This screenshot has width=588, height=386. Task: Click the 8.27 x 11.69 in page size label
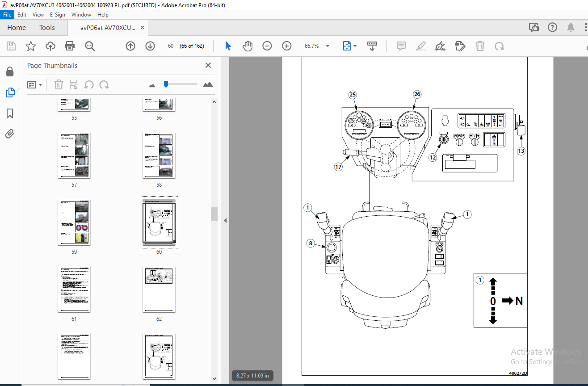point(252,376)
